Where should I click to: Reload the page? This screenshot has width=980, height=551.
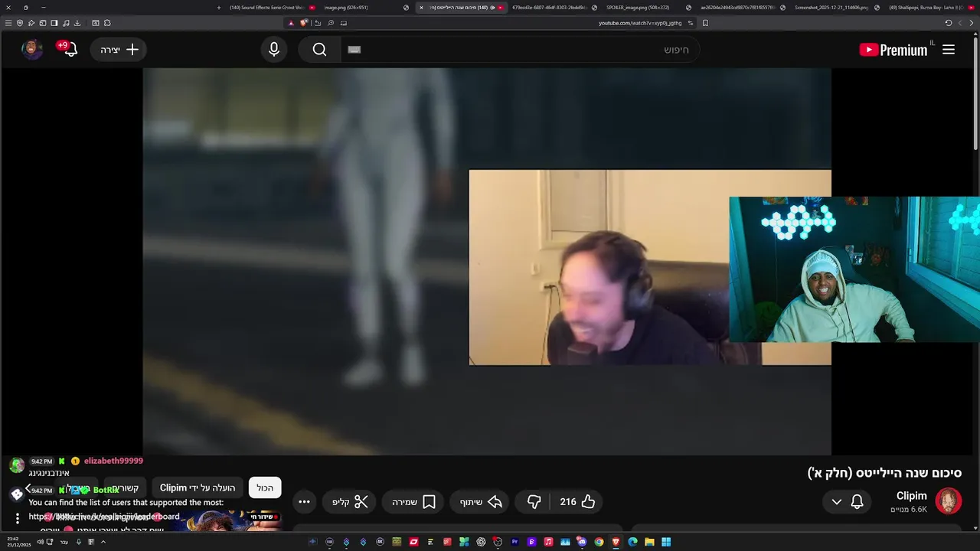tap(949, 23)
